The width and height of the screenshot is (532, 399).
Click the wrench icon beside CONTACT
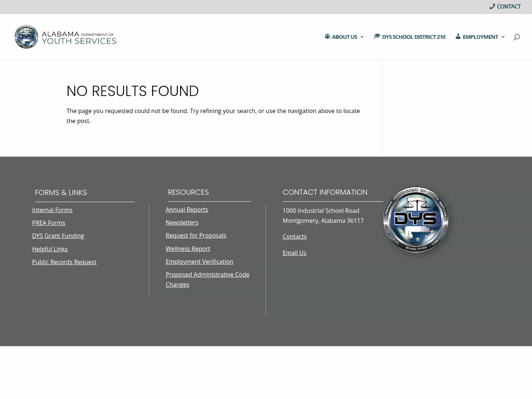click(492, 6)
